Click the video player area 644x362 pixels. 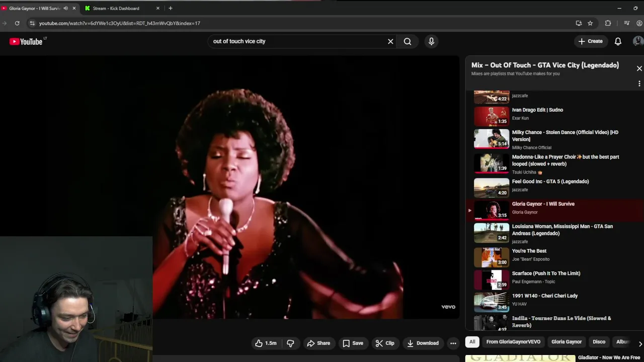(229, 187)
